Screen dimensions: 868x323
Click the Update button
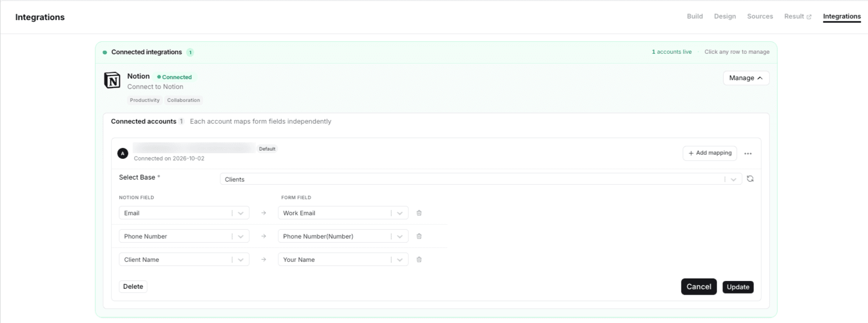[738, 287]
